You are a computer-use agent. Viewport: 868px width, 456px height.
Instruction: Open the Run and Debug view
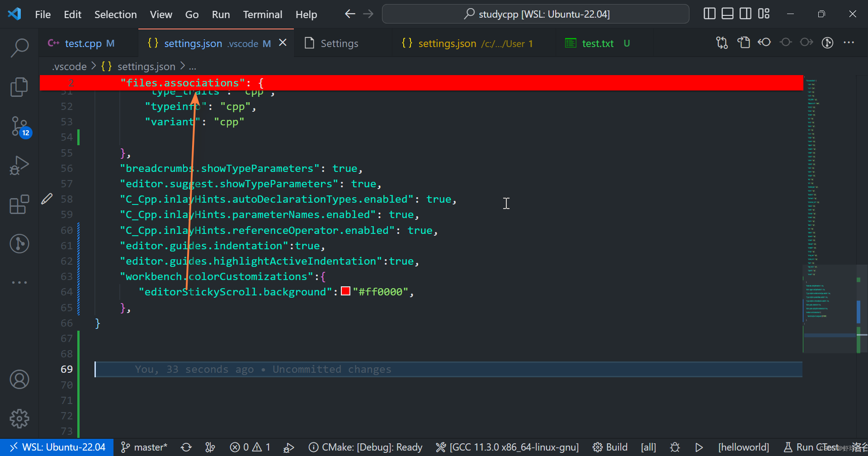point(19,165)
